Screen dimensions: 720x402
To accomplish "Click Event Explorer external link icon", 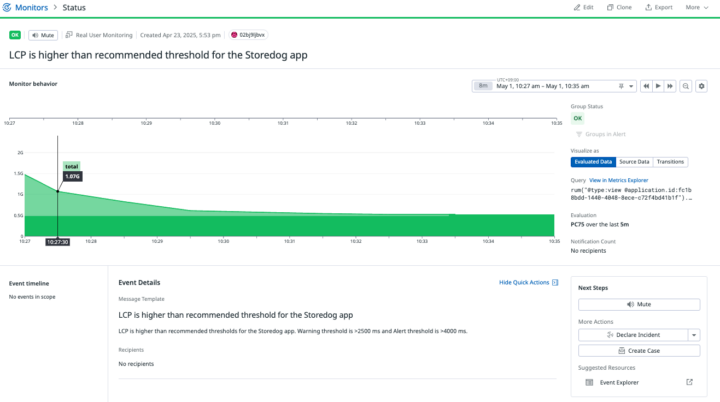I will 689,382.
